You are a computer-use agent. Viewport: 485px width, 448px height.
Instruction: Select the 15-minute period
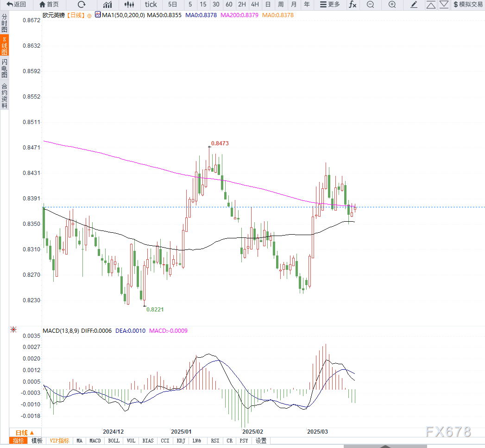tap(203, 4)
